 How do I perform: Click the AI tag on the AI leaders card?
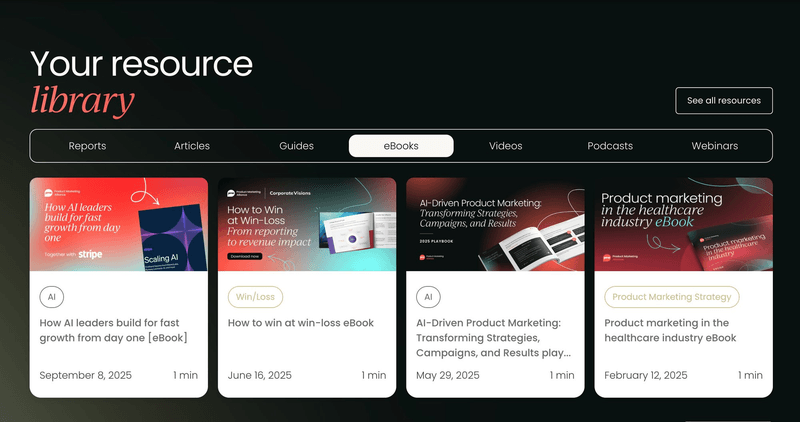(51, 297)
